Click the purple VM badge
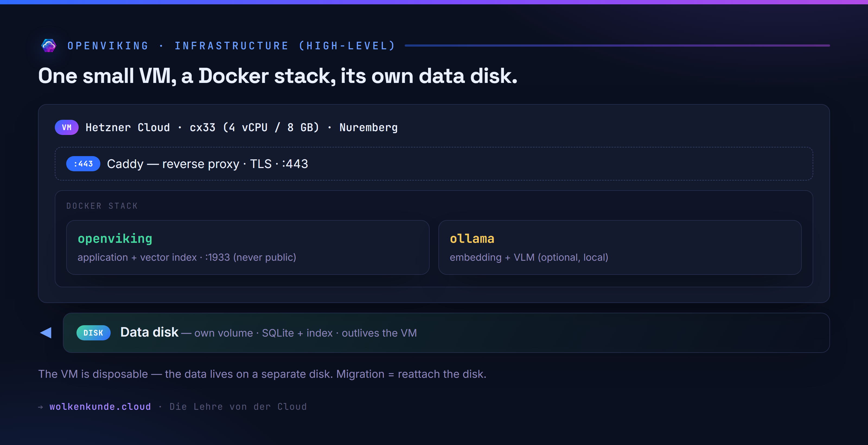This screenshot has width=868, height=445. click(x=67, y=128)
